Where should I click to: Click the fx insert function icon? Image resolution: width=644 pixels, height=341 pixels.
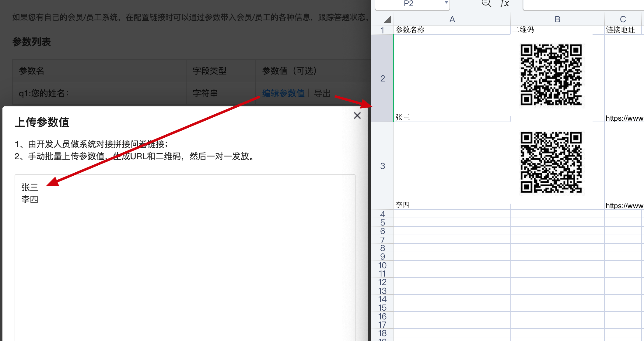tap(504, 3)
